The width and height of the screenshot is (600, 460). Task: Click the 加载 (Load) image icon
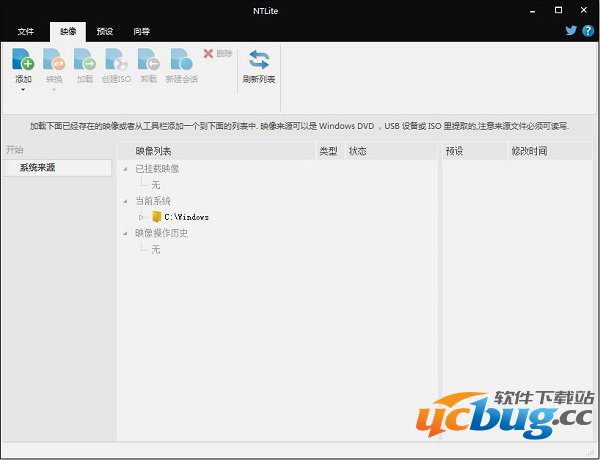click(84, 60)
